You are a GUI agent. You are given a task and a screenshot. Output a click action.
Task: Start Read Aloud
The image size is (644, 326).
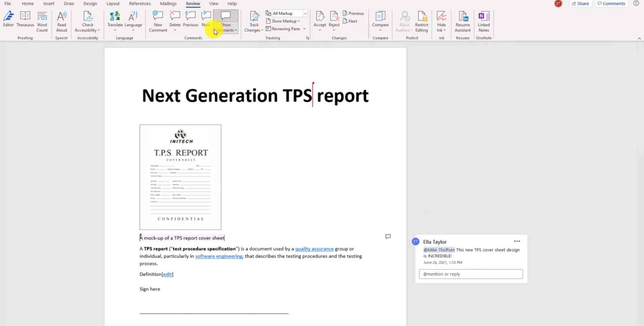tap(61, 21)
